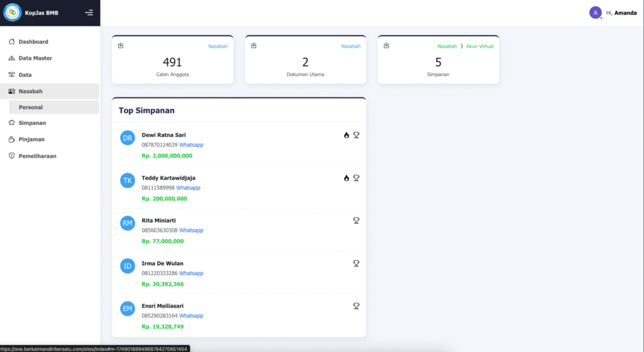Image resolution: width=644 pixels, height=352 pixels.
Task: Click the download icon on Dokumen Utama card
Action: tap(253, 46)
